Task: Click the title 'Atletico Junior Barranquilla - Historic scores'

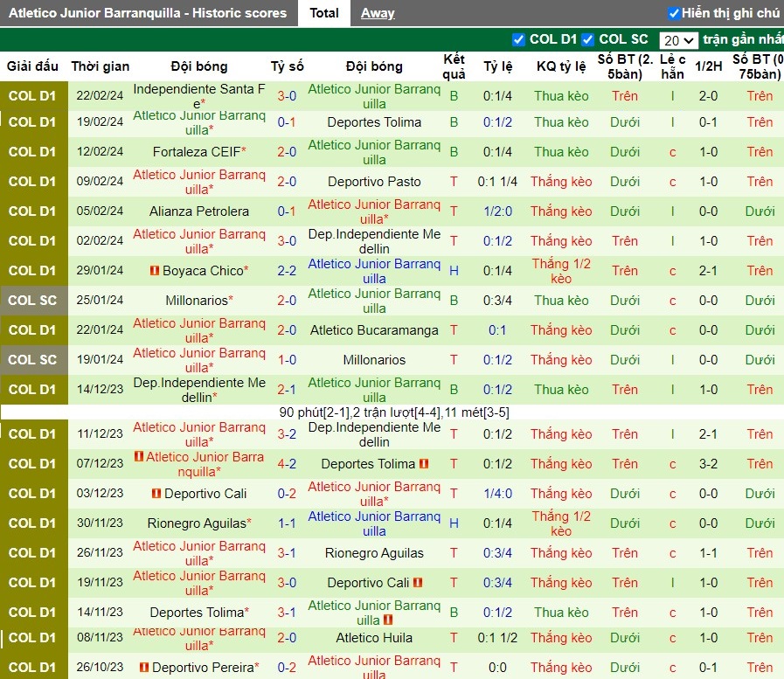Action: tap(148, 13)
